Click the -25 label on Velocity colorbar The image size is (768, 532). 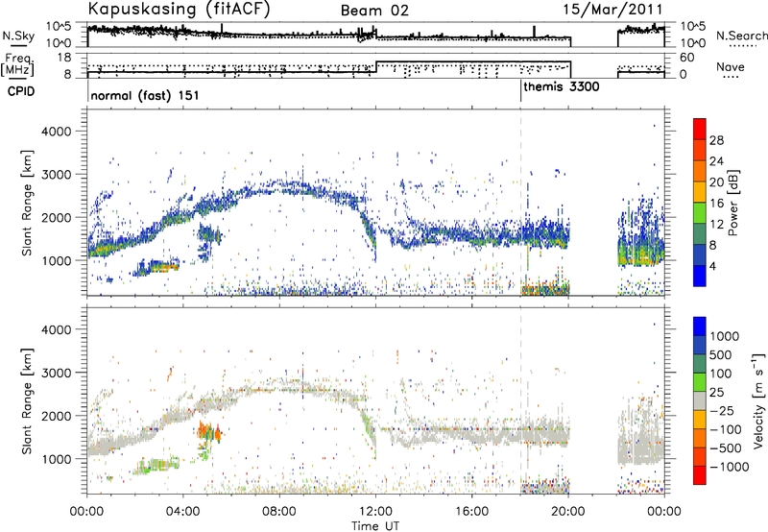click(725, 411)
